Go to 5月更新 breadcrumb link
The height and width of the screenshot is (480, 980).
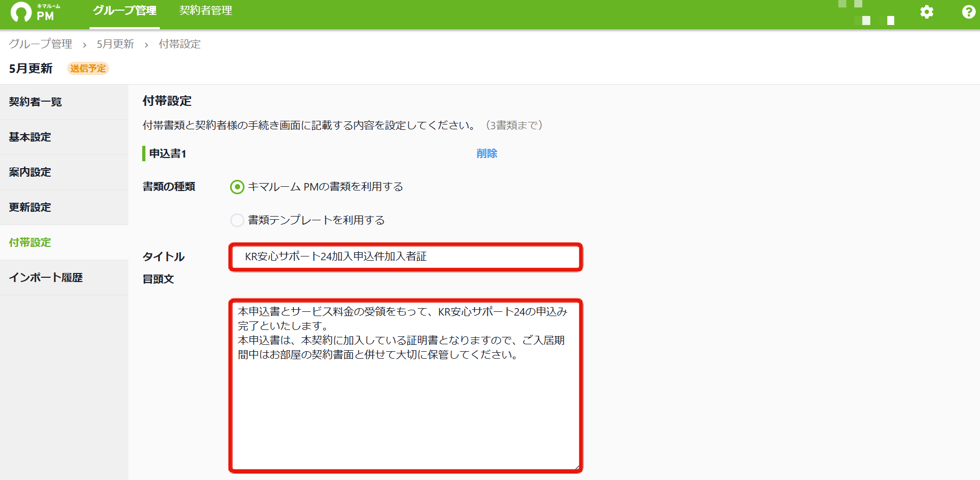[116, 44]
